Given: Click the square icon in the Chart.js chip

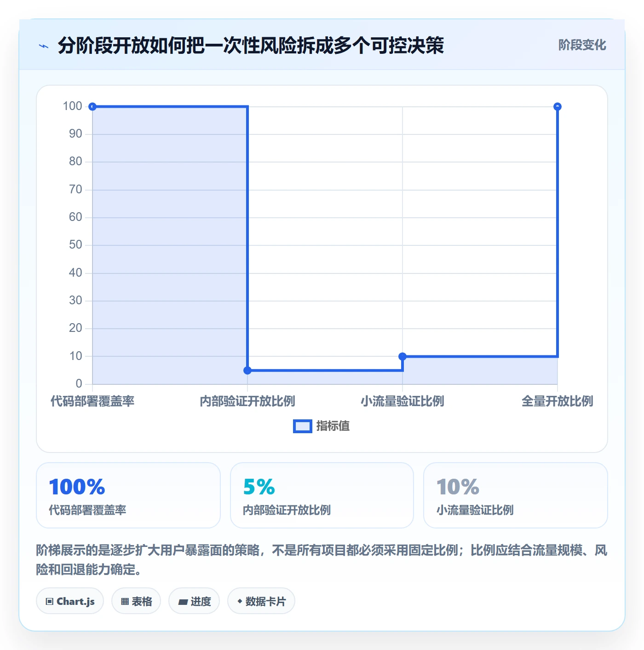Looking at the screenshot, I should 50,602.
